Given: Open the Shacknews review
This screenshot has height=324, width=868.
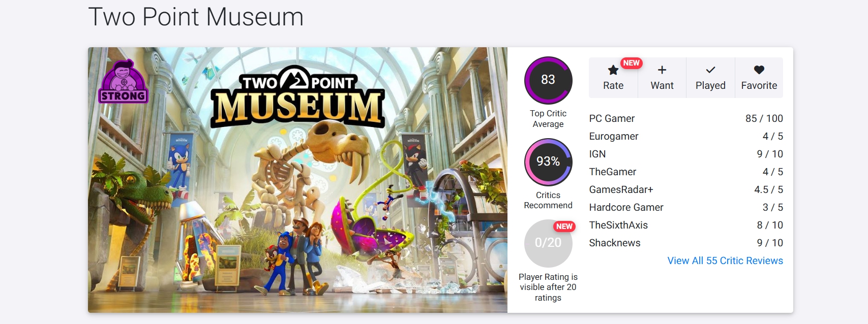Looking at the screenshot, I should 615,243.
